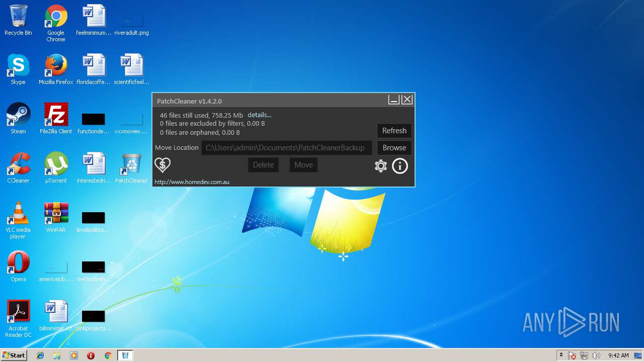644x362 pixels.
Task: Open the Action Center flag tray icon
Action: coord(572,355)
